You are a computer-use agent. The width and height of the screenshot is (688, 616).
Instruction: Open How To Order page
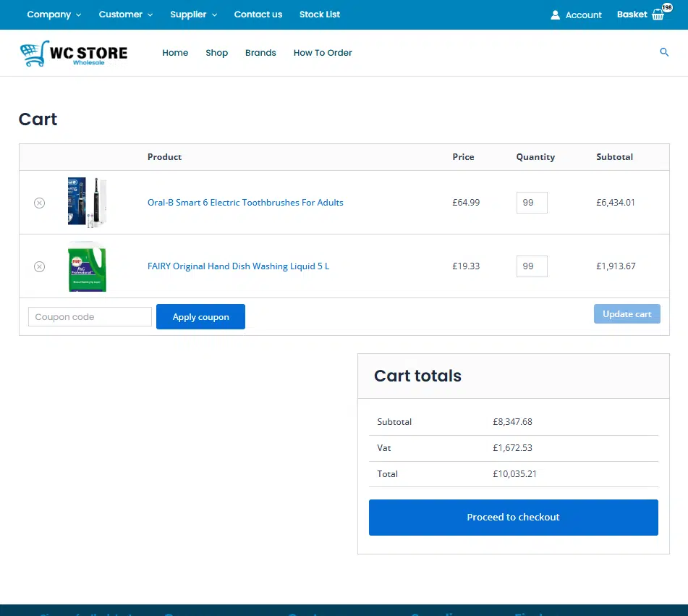323,53
